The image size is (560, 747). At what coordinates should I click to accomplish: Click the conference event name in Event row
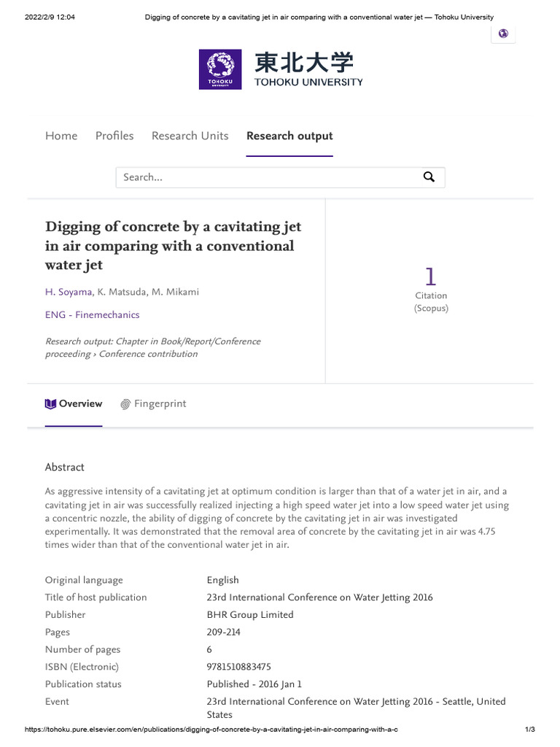click(356, 708)
